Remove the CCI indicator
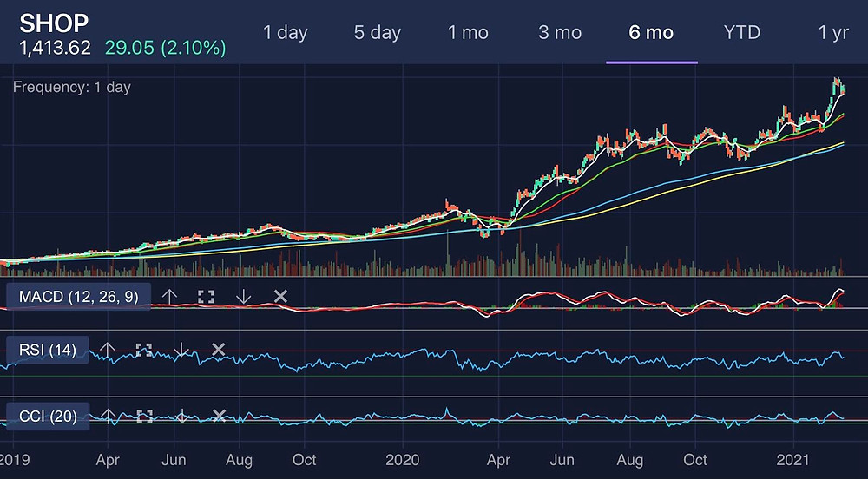This screenshot has width=868, height=479. click(220, 416)
